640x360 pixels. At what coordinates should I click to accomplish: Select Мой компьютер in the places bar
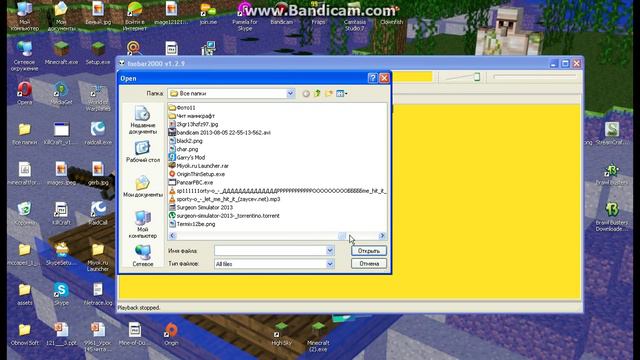142,224
